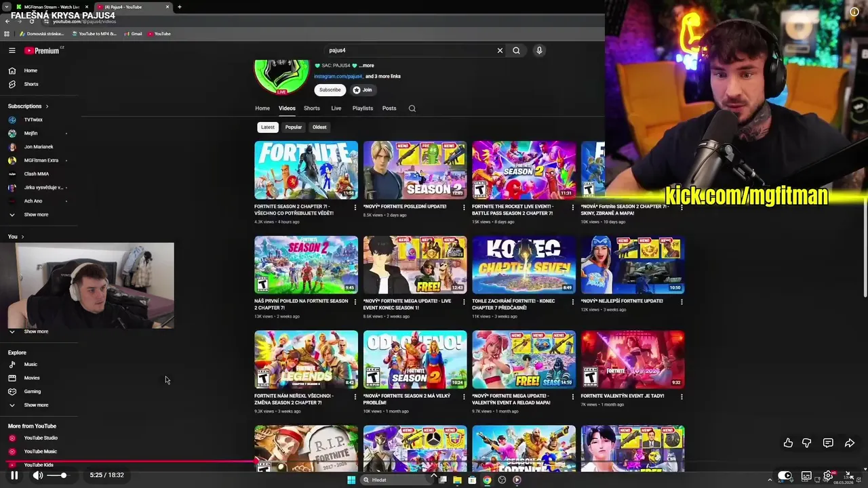Switch to the channel Live tab

(336, 108)
